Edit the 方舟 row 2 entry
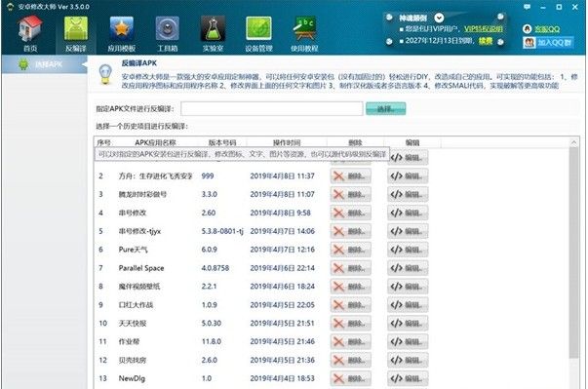 (408, 175)
